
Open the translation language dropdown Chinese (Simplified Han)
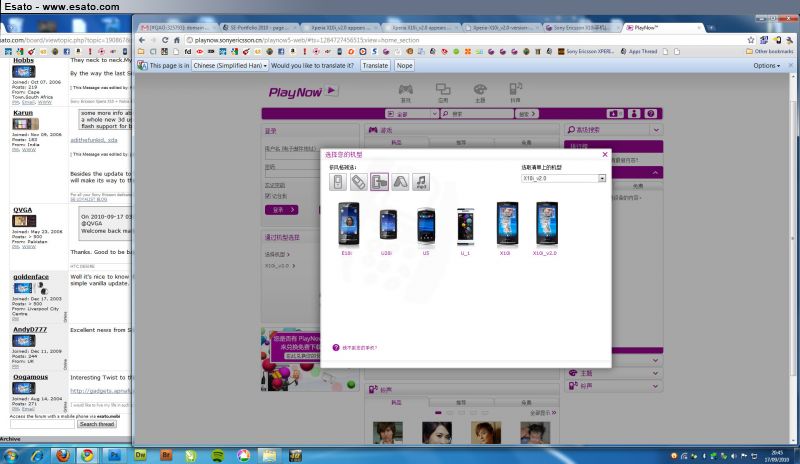[230, 65]
